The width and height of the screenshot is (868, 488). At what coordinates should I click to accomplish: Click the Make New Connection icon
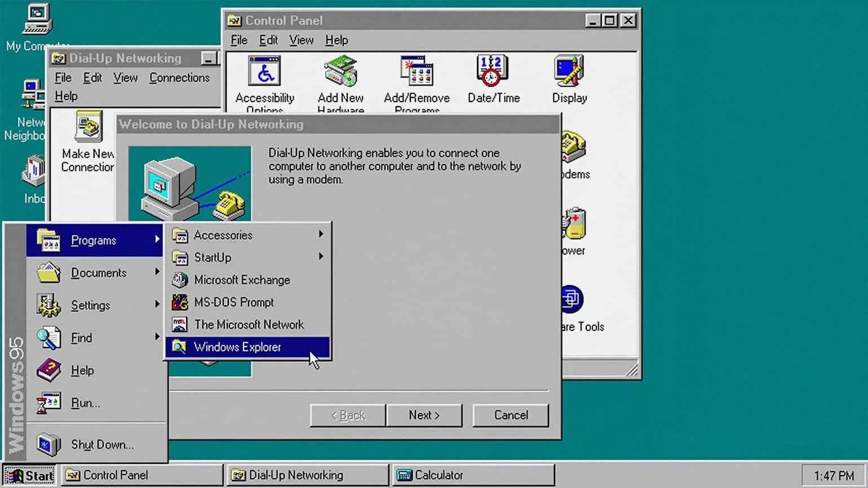[x=88, y=127]
